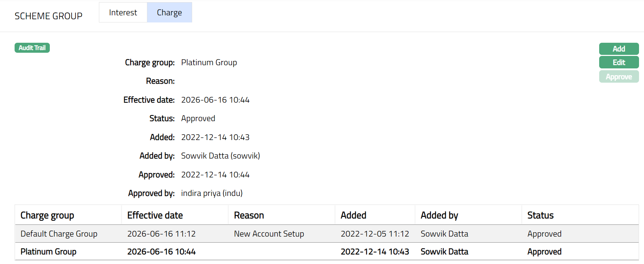The width and height of the screenshot is (644, 264).
Task: Click New Account Setup reason cell
Action: (x=269, y=234)
